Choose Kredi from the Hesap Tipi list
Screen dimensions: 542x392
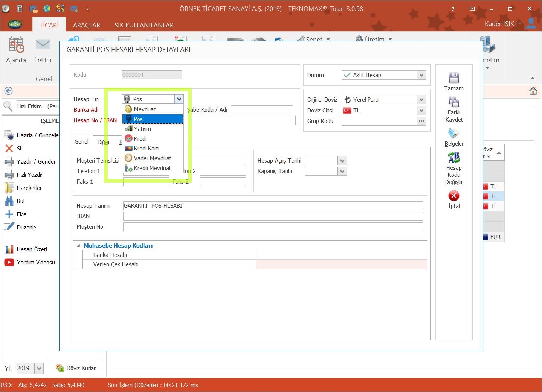click(153, 138)
